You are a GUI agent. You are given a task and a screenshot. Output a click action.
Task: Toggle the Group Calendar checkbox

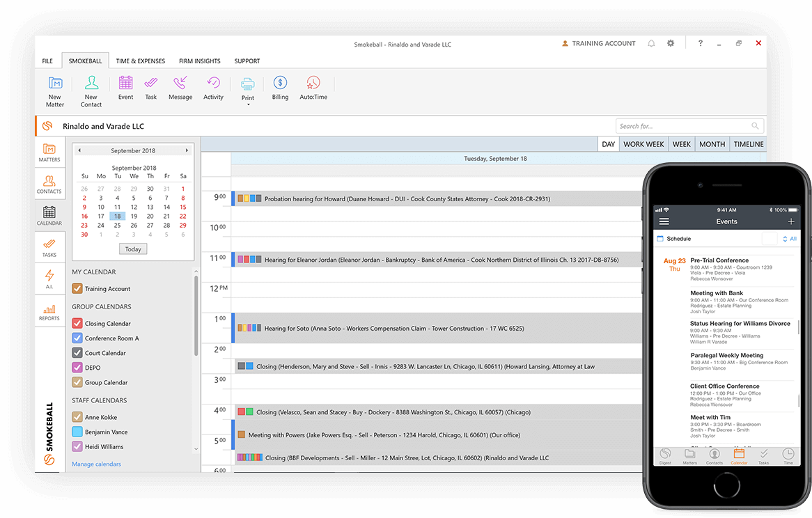(77, 382)
